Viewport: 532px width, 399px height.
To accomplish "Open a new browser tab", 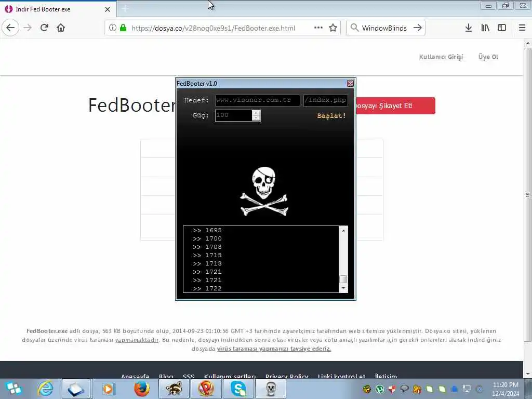I will pyautogui.click(x=125, y=9).
